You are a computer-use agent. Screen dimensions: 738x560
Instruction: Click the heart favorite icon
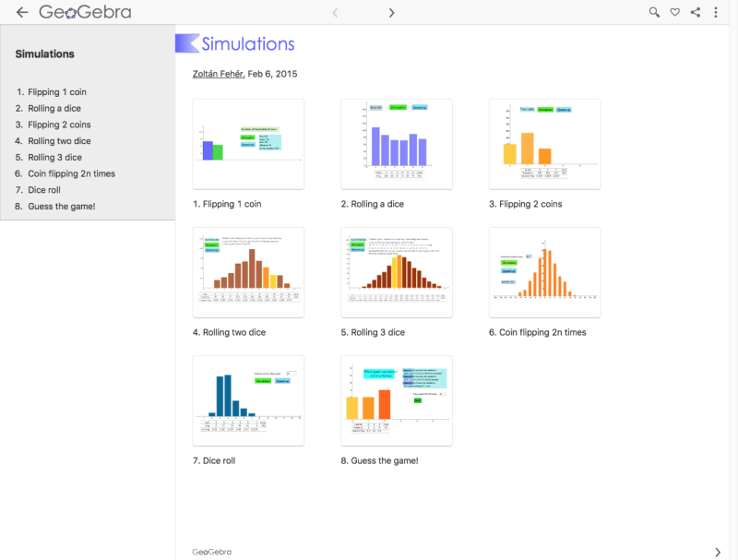click(x=674, y=12)
